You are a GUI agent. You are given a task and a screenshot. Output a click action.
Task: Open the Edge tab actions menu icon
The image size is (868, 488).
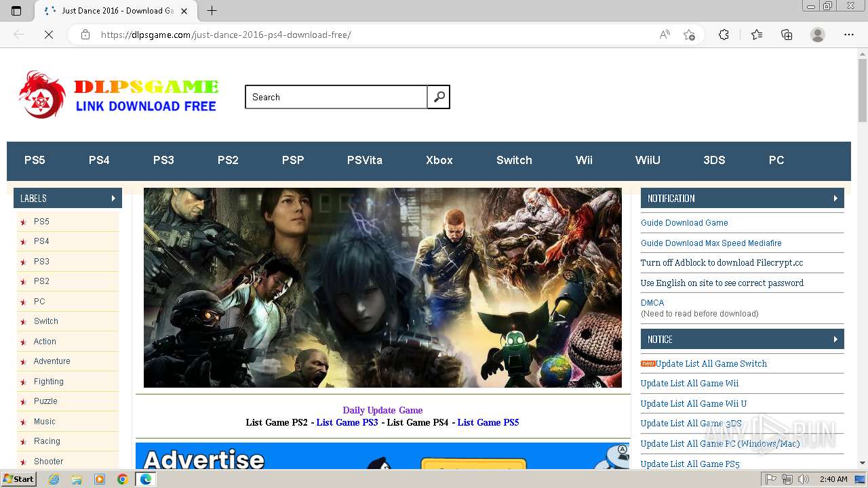point(16,11)
